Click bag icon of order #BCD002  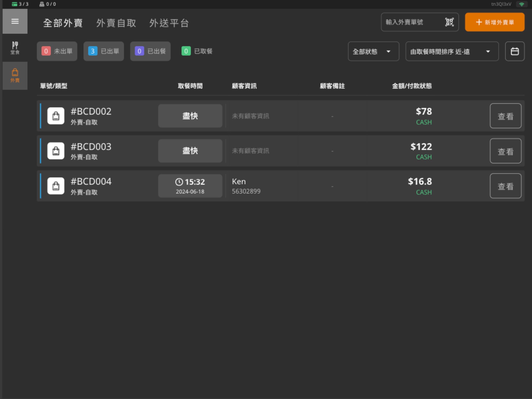(56, 116)
